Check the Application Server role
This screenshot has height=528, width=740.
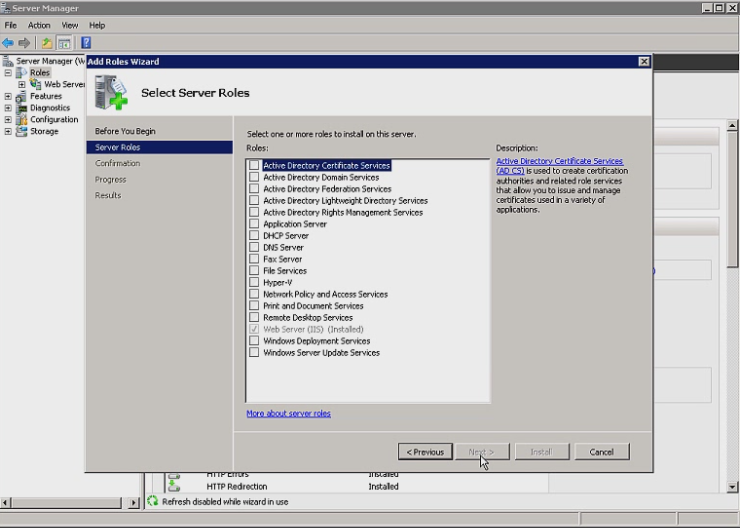[254, 224]
